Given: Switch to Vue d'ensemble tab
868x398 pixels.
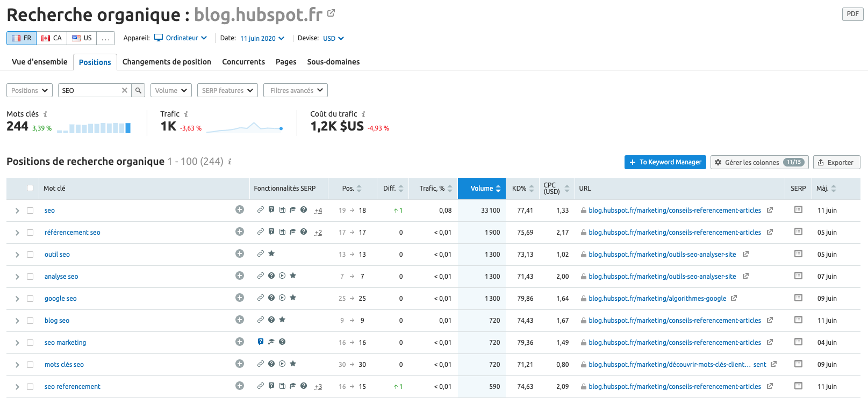Looking at the screenshot, I should click(x=40, y=62).
